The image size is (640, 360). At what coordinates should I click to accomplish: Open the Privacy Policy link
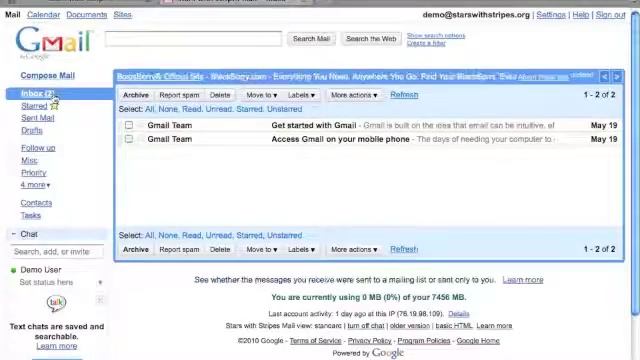click(369, 341)
